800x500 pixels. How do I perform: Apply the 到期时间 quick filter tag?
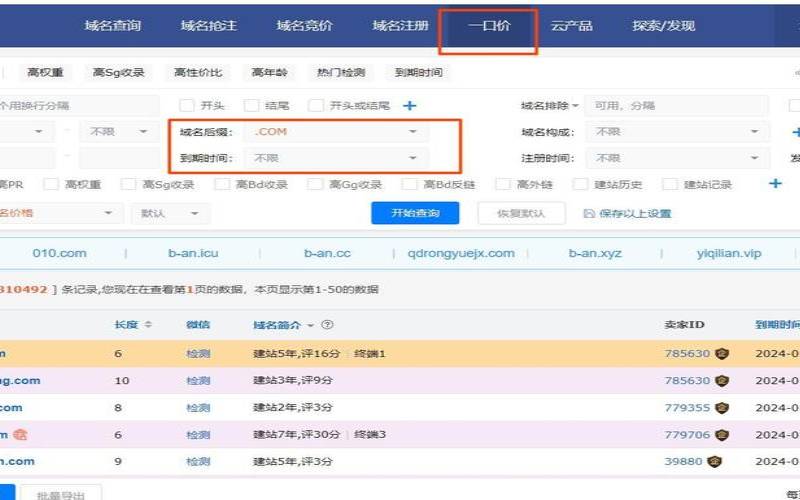point(418,72)
